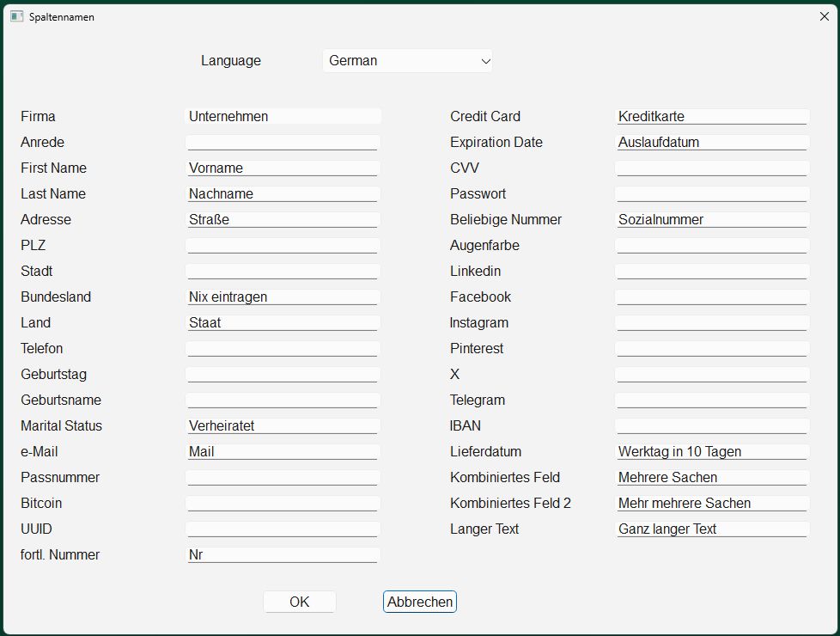Click the empty CVV input field
The height and width of the screenshot is (636, 840).
pos(712,168)
